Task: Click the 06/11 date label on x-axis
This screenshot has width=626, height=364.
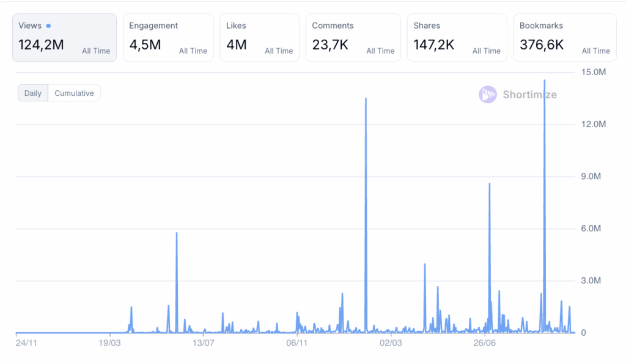Action: coord(296,344)
